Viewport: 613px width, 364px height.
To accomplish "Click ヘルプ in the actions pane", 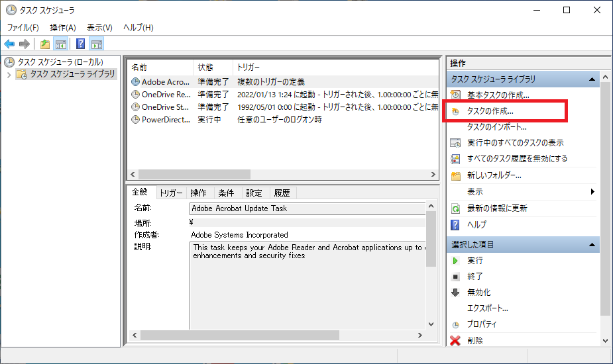I will click(x=477, y=224).
